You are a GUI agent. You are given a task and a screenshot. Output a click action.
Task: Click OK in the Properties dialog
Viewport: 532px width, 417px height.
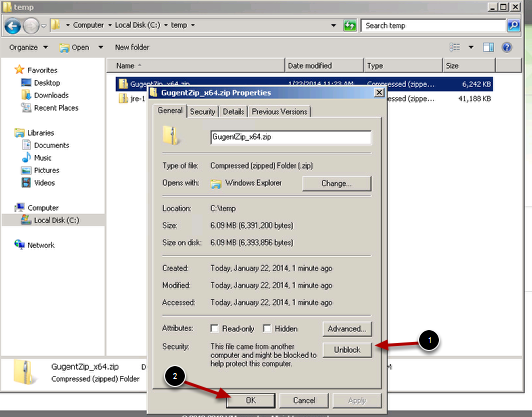(x=250, y=400)
